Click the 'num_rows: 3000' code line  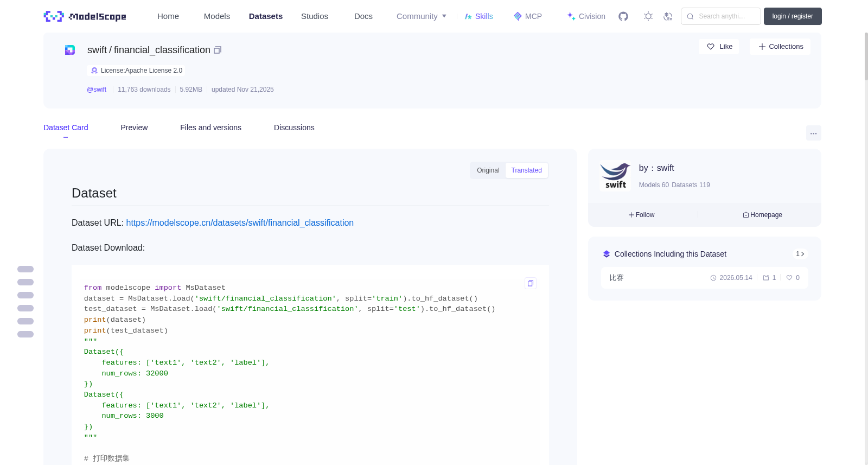click(132, 416)
